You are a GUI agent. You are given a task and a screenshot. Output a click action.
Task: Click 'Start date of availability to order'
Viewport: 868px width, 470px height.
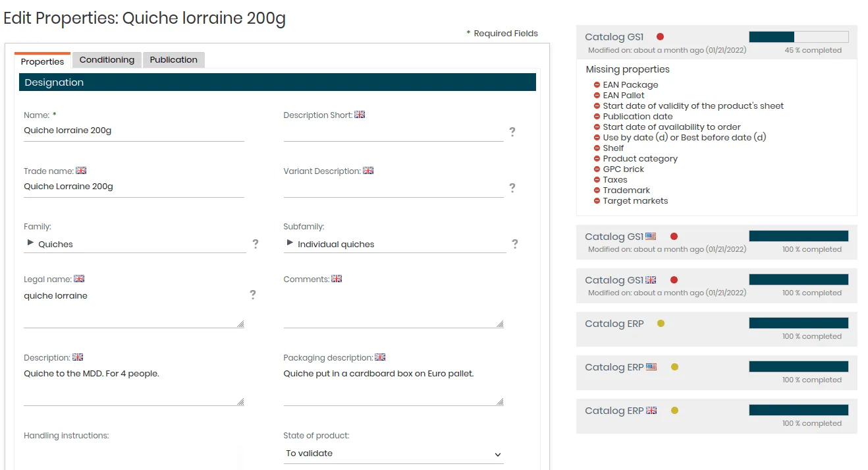pos(672,127)
